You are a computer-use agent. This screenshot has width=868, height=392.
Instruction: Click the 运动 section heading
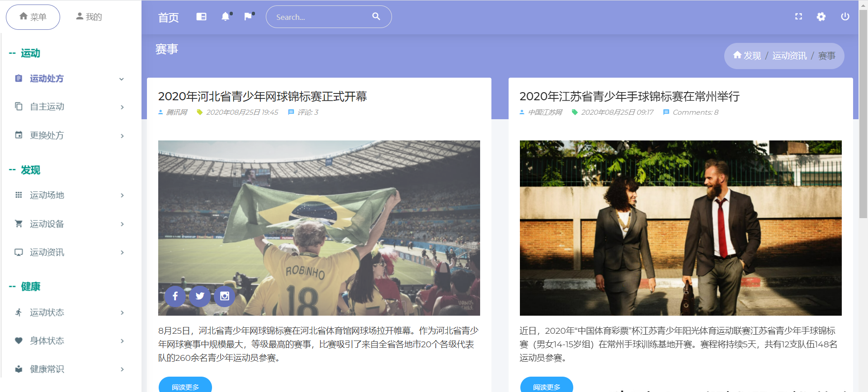31,53
